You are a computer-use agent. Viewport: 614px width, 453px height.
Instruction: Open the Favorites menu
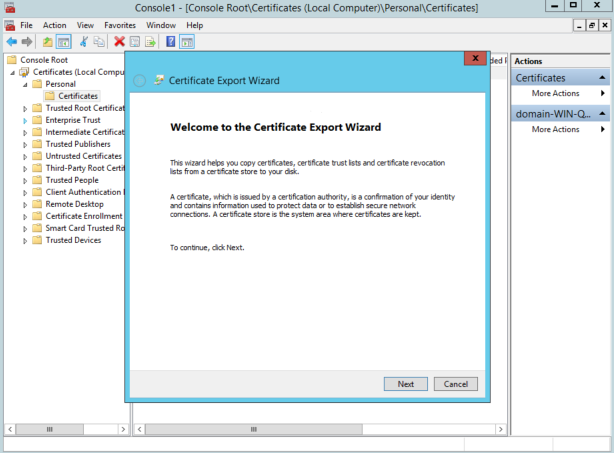120,25
